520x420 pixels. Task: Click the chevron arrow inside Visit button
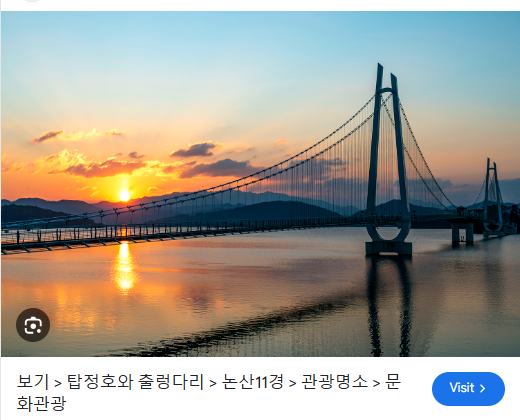pos(482,388)
